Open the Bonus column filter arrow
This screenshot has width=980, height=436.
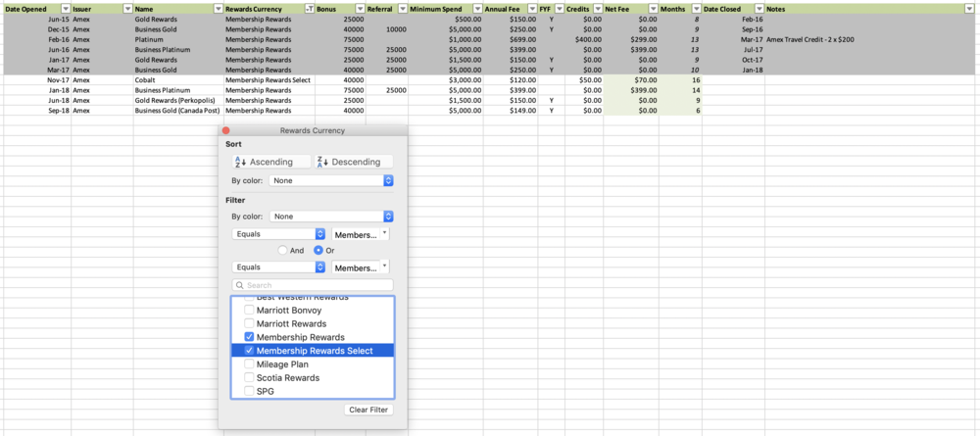pos(360,8)
